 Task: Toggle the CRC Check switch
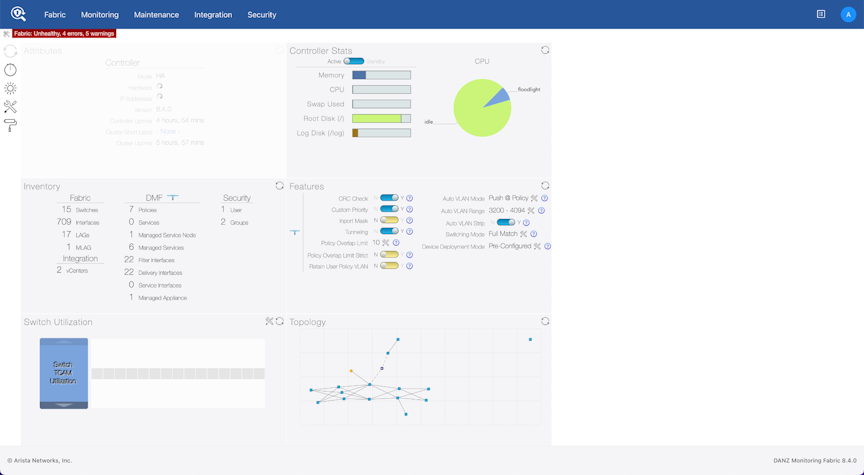(389, 198)
